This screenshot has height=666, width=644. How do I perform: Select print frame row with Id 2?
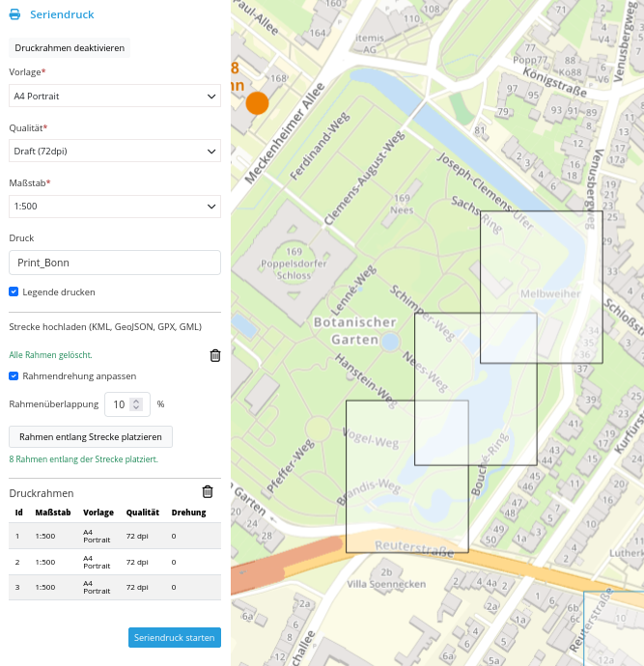(115, 562)
